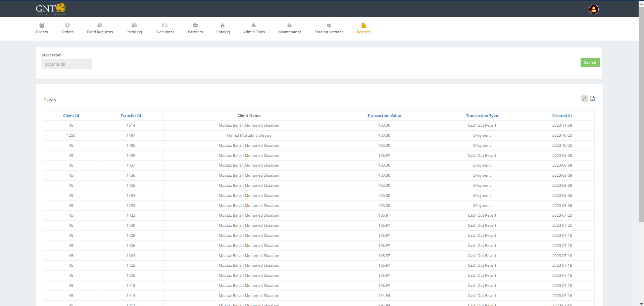The width and height of the screenshot is (644, 306).
Task: Go to the Fund Requests icon
Action: (100, 26)
